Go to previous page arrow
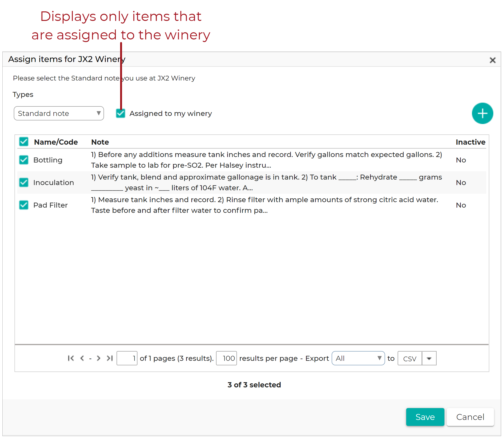 click(82, 358)
